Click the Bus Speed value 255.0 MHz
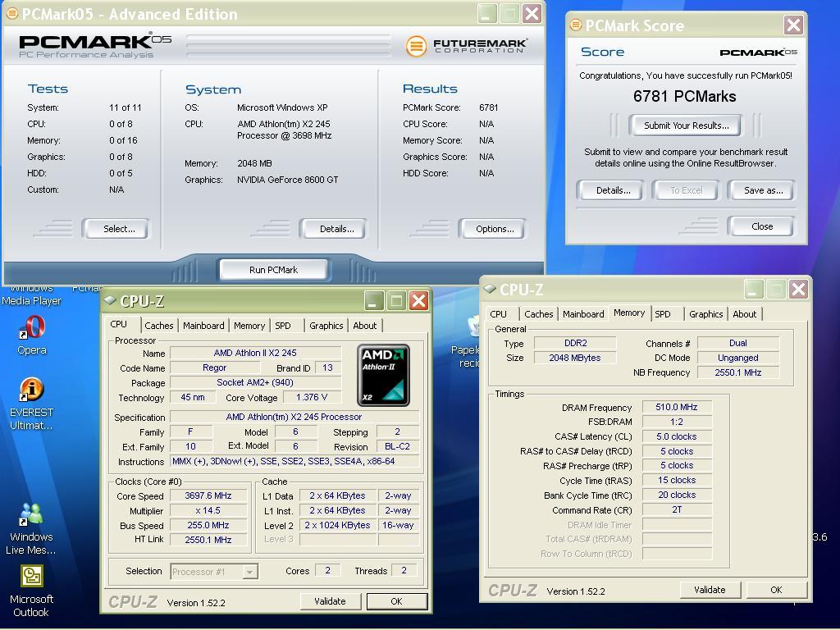Viewport: 840px width, 630px height. tap(208, 526)
